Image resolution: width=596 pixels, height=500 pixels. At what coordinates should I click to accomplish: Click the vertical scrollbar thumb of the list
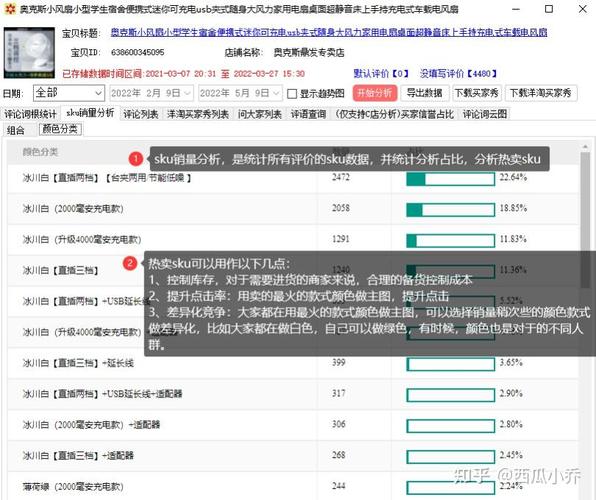(x=585, y=220)
